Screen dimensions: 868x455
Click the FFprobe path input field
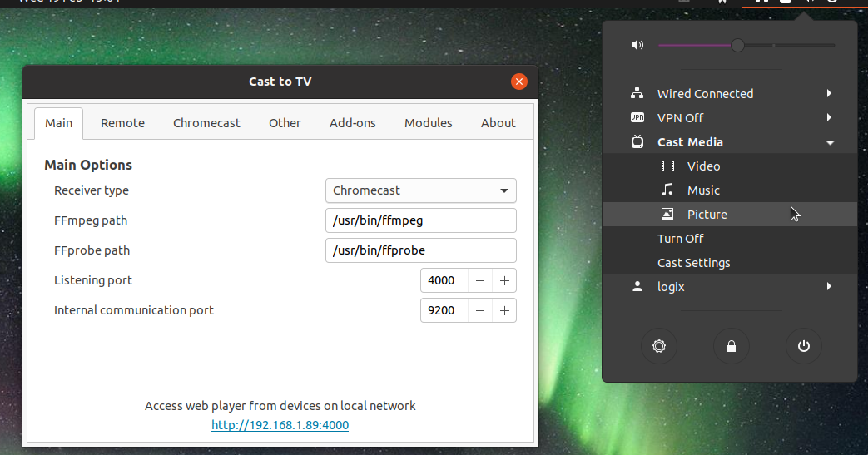[421, 250]
